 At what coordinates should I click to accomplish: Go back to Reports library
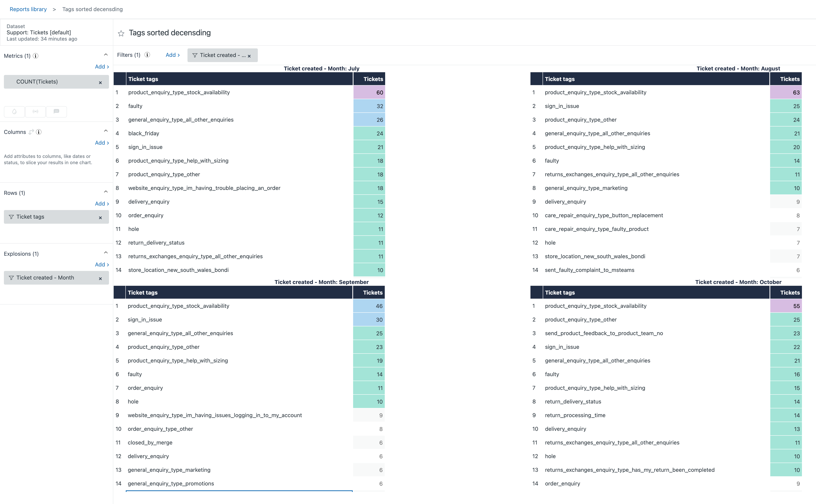(x=28, y=9)
